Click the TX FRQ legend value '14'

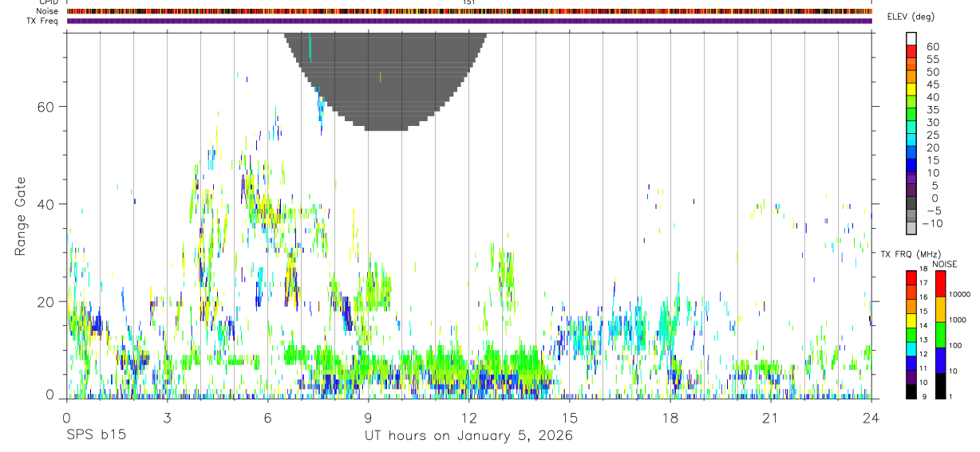(924, 325)
